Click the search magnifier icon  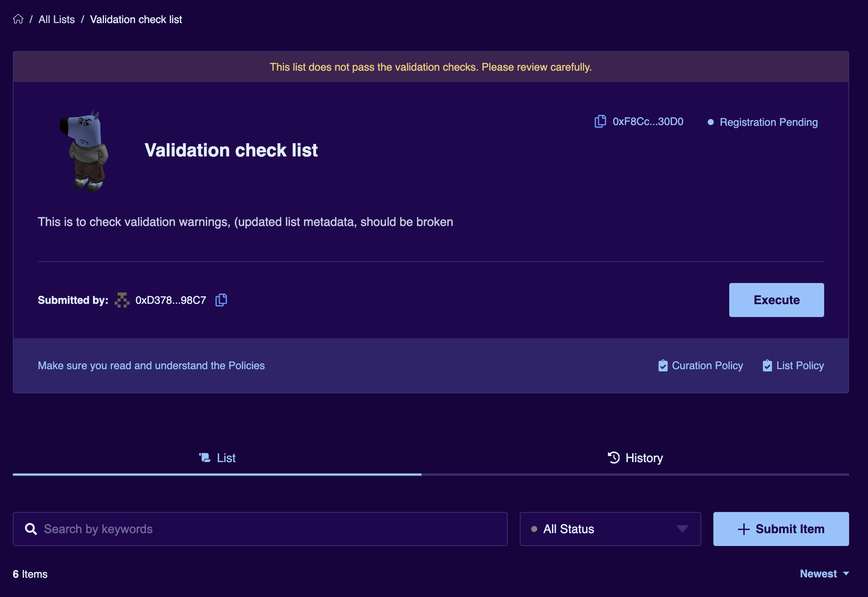[x=31, y=529]
